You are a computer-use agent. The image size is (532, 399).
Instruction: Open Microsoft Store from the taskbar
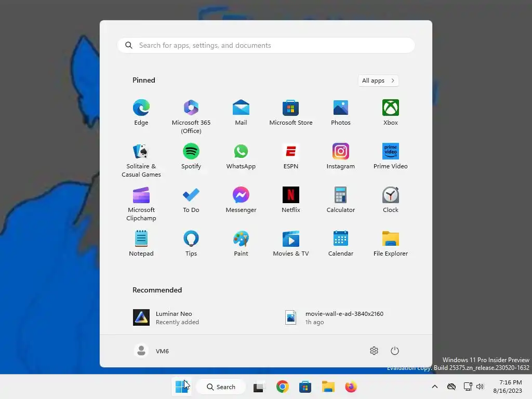[305, 387]
